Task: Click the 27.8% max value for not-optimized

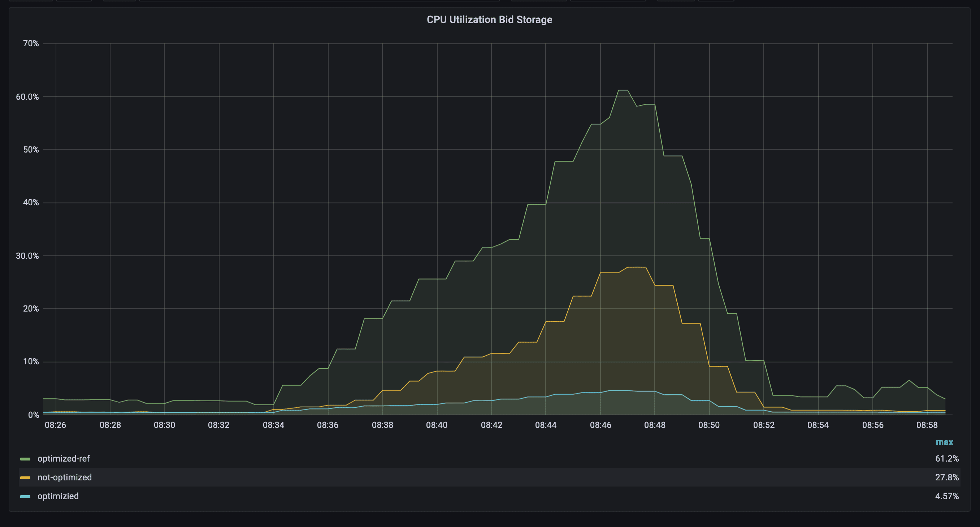Action: (x=946, y=477)
